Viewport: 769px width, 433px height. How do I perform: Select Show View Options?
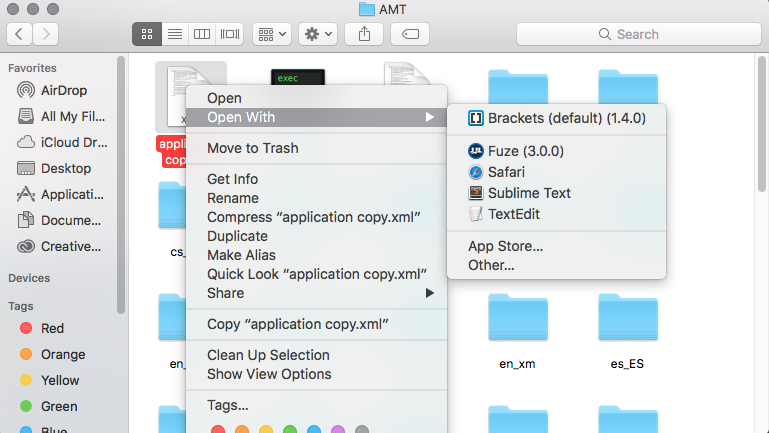[316, 374]
